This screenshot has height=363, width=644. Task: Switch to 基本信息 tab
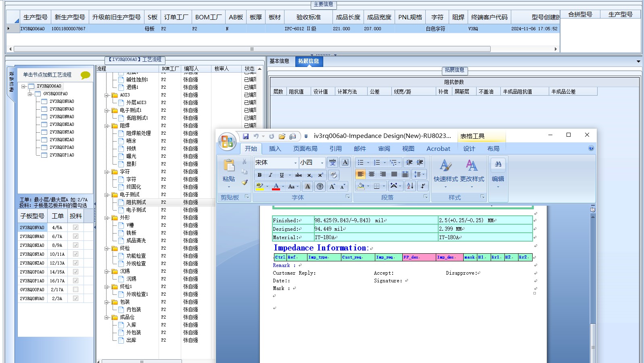click(x=279, y=61)
